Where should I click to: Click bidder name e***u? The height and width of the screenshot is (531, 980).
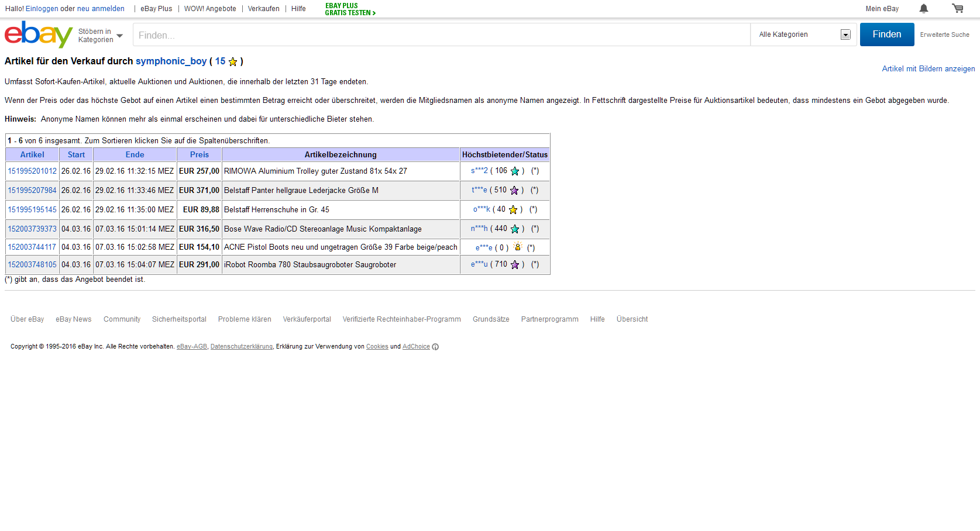[479, 264]
